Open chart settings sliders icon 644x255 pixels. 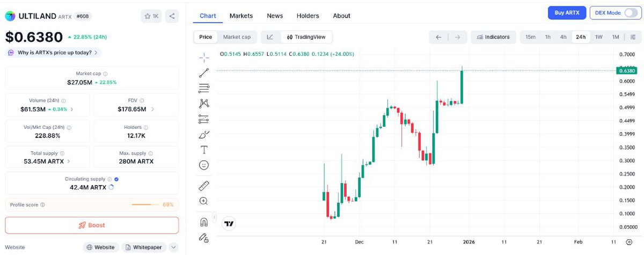click(x=632, y=37)
